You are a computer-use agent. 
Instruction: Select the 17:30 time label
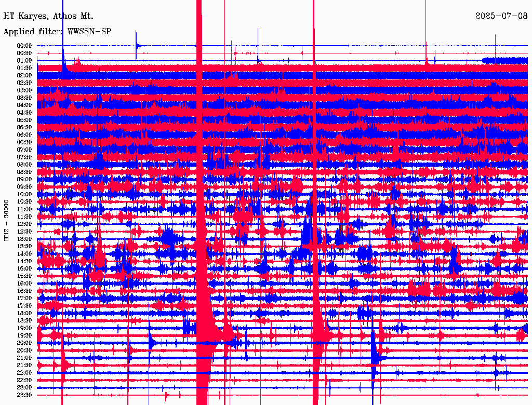24,306
